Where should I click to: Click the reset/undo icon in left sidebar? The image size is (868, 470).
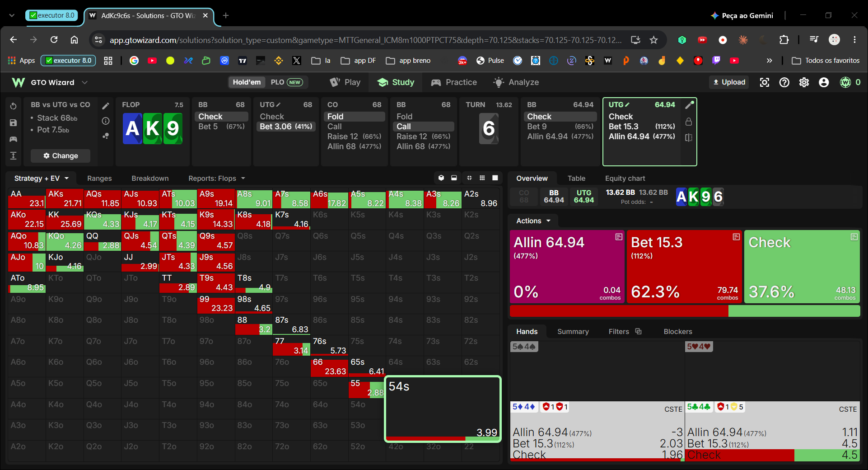point(14,106)
